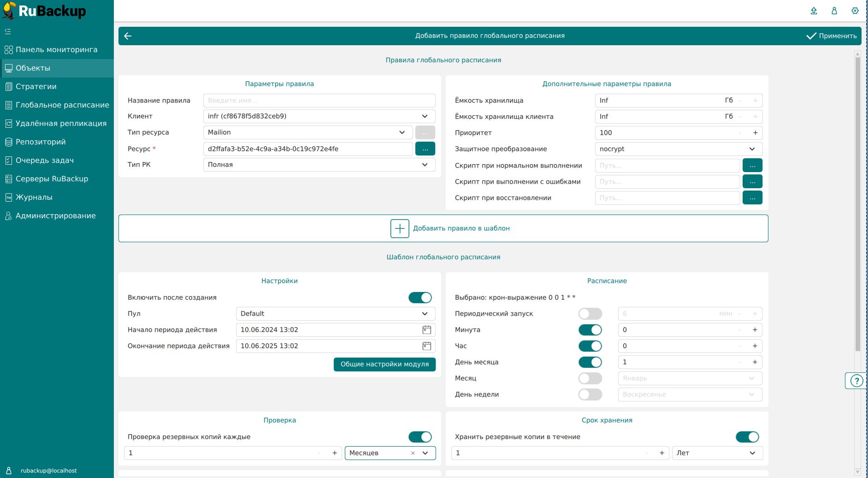This screenshot has height=478, width=868.
Task: Disable the 'Включить после создания' toggle
Action: 420,298
